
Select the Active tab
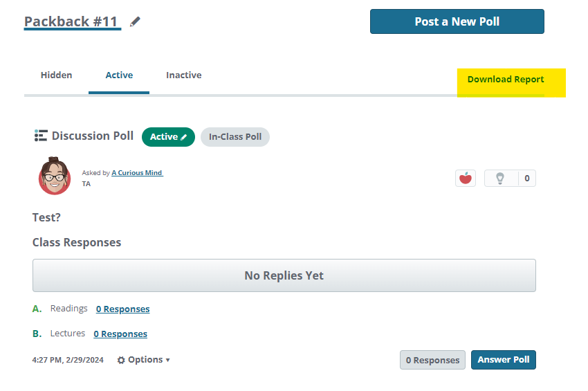tap(119, 75)
